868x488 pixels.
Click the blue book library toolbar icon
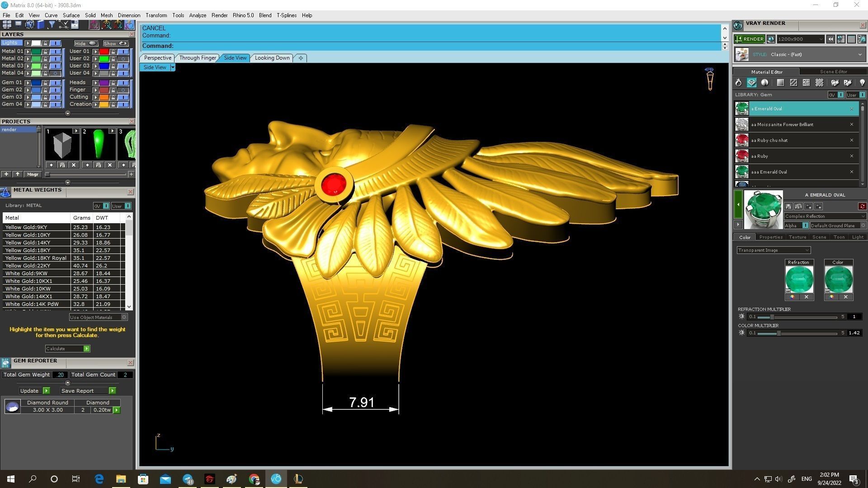(x=41, y=24)
